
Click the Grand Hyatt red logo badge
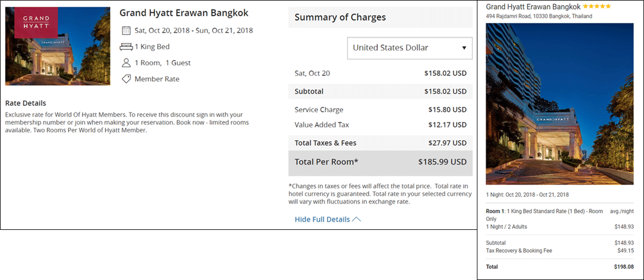point(36,23)
